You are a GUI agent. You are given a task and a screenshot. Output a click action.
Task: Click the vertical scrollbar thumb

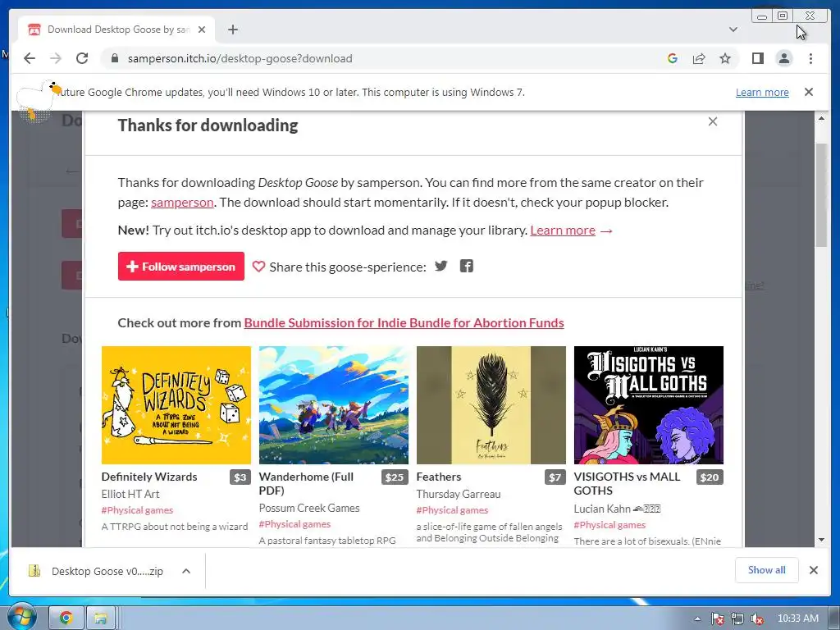[821, 195]
